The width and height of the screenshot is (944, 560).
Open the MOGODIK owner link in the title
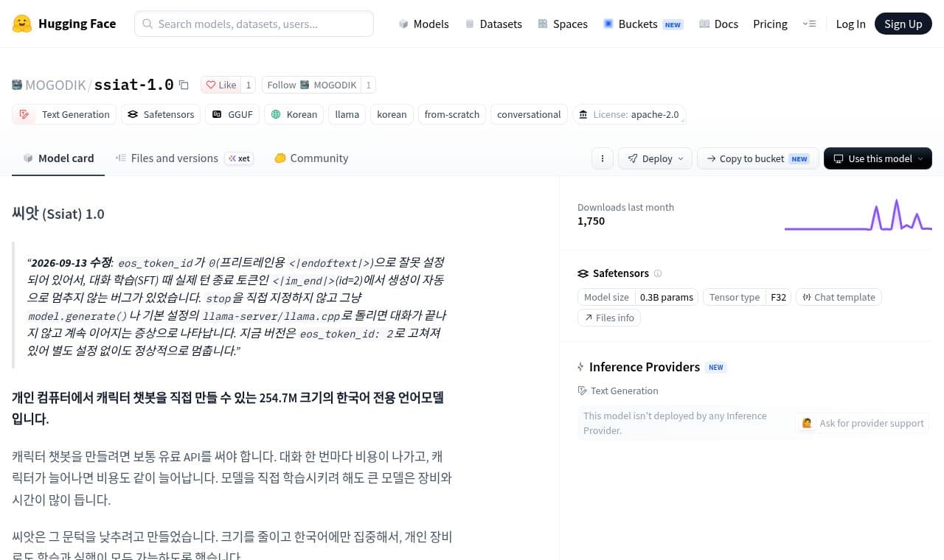tap(55, 85)
